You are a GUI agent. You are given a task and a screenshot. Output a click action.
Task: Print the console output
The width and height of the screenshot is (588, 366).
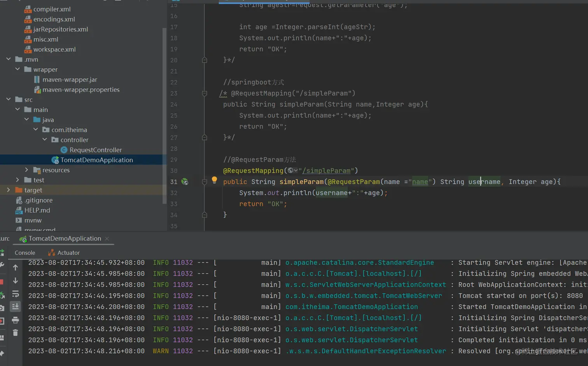pos(16,320)
